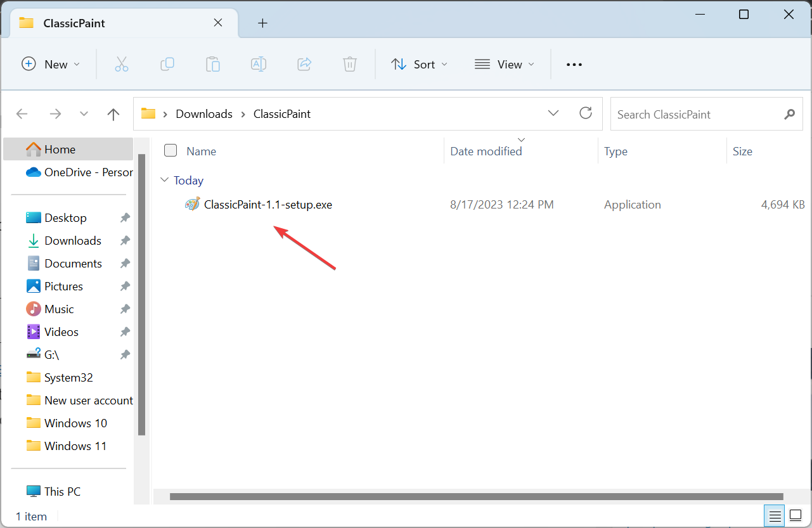Add a new tab
Screen dimensions: 812x528
(x=262, y=23)
